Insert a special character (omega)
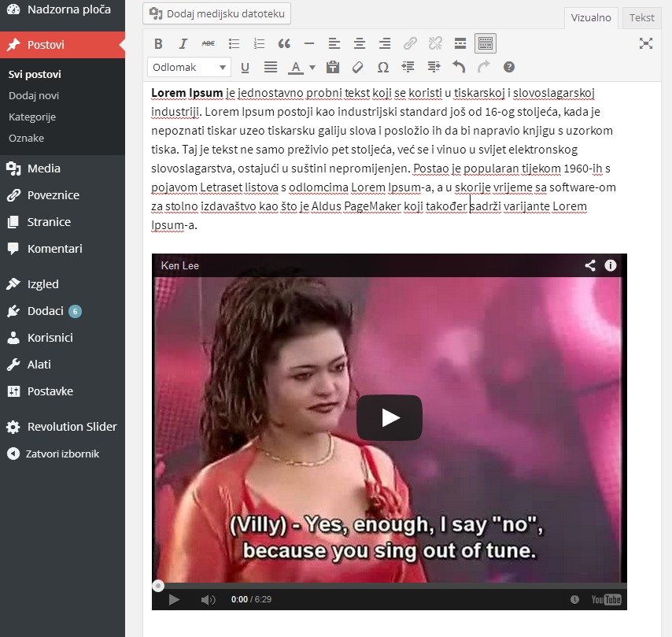672x637 pixels. pyautogui.click(x=383, y=68)
